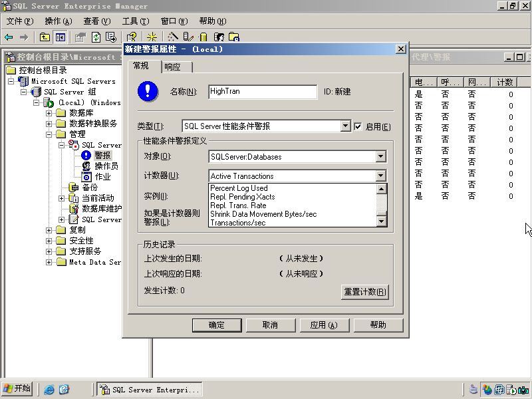Click the Internet Explorer quick launch icon
The height and width of the screenshot is (399, 532).
pos(49,389)
